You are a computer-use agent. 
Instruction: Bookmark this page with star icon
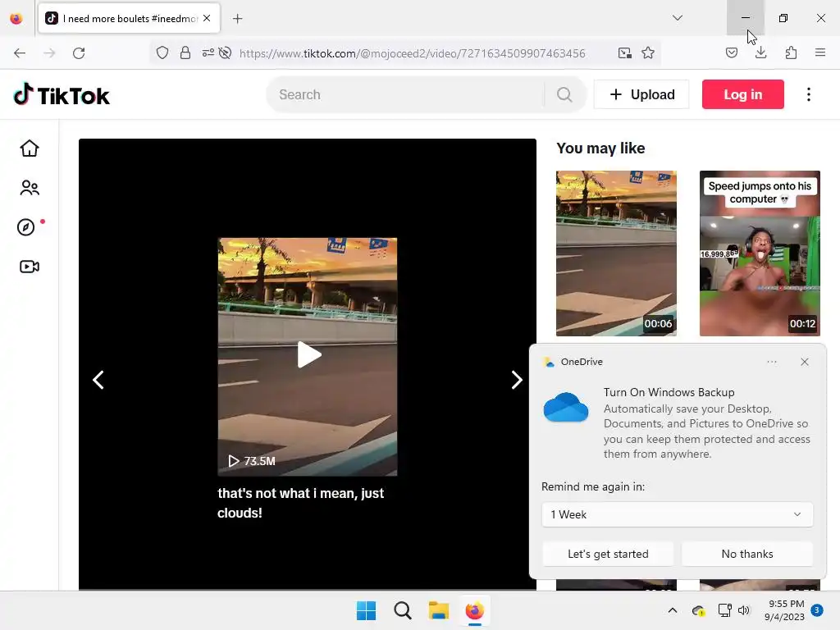[x=648, y=53]
